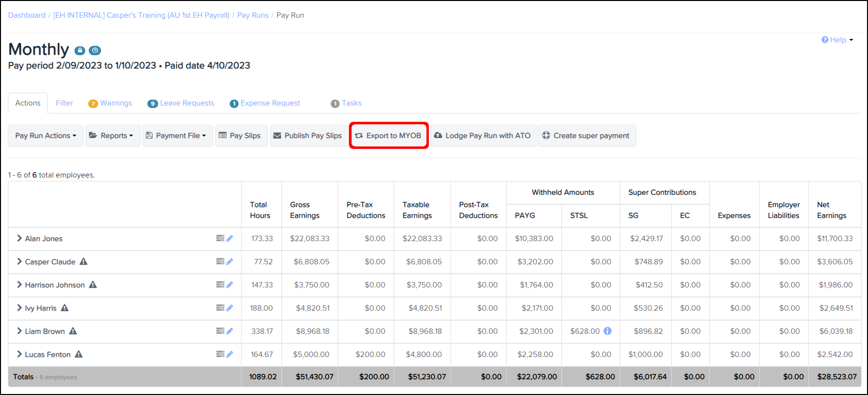Viewport: 868px width, 395px height.
Task: Open the Expense Request tab
Action: coord(265,103)
